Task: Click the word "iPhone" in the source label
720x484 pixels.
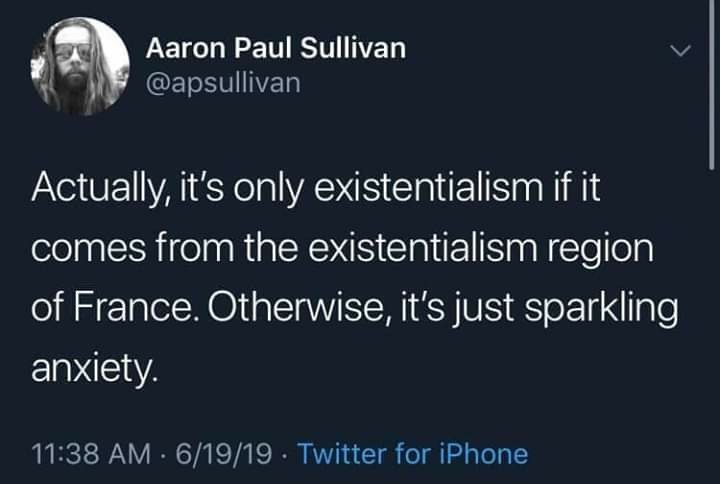Action: 482,454
